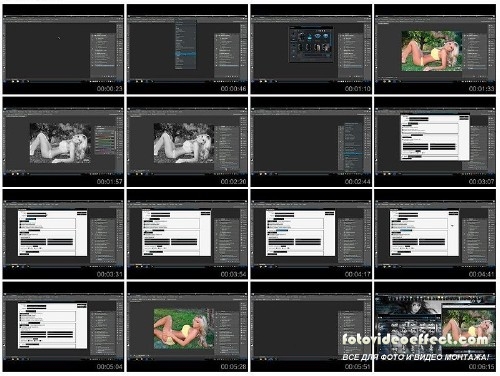The width and height of the screenshot is (500, 376).
Task: Click the top-right dialog button in the 00:03:31 frame
Action: coord(81,213)
